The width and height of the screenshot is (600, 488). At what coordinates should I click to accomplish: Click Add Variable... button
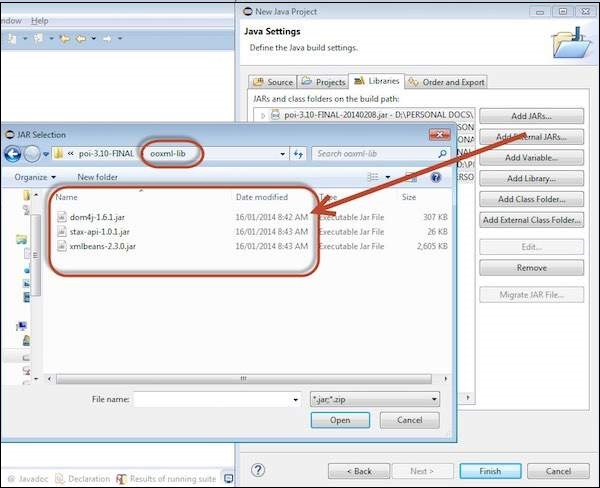click(532, 157)
